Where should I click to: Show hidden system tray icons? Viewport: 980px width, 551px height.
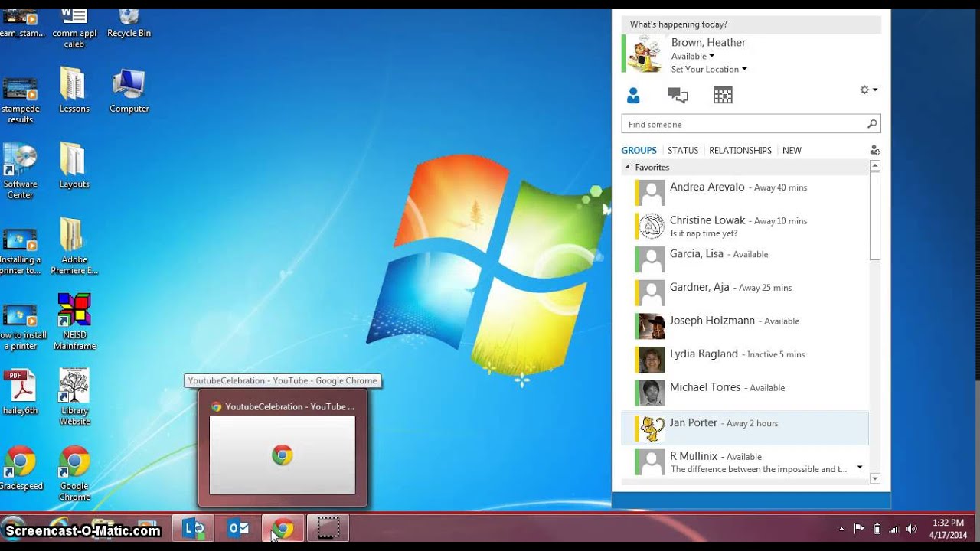(x=842, y=529)
